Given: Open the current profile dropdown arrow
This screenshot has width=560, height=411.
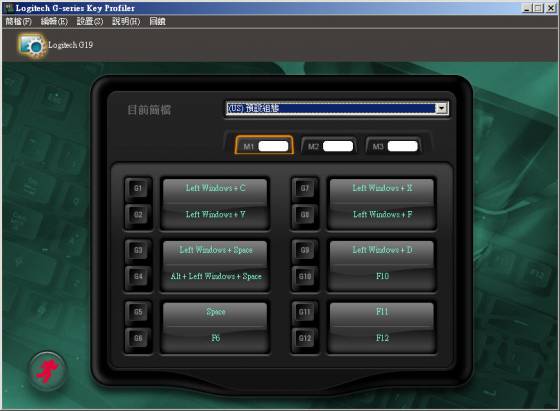Looking at the screenshot, I should click(442, 108).
